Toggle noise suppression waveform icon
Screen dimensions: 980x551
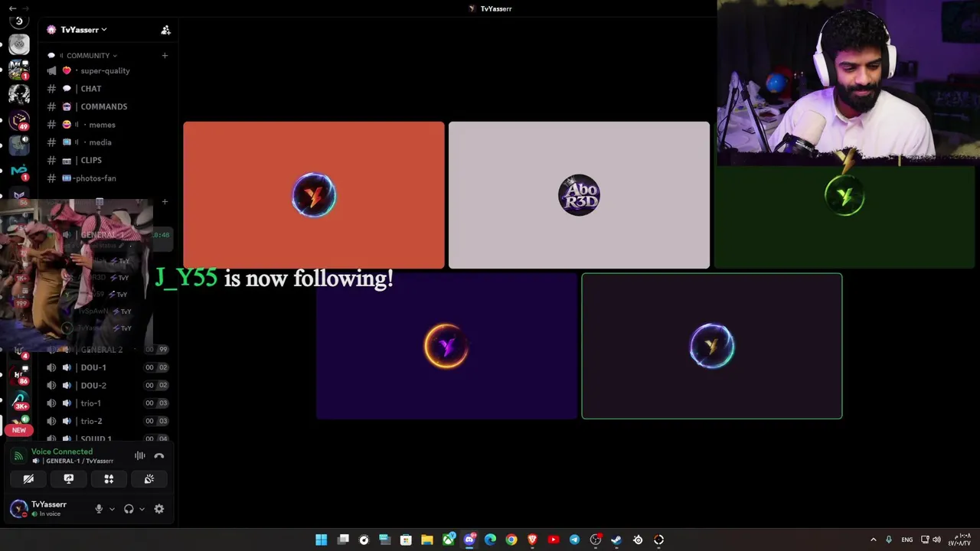pyautogui.click(x=139, y=456)
